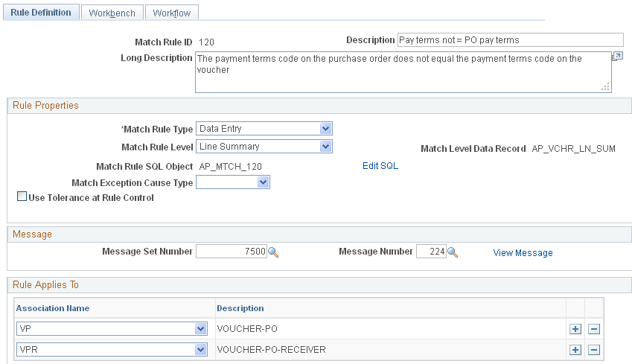This screenshot has height=364, width=632.
Task: Add a row after the VOUCHER-PO-RECEIVER association
Action: (x=575, y=350)
